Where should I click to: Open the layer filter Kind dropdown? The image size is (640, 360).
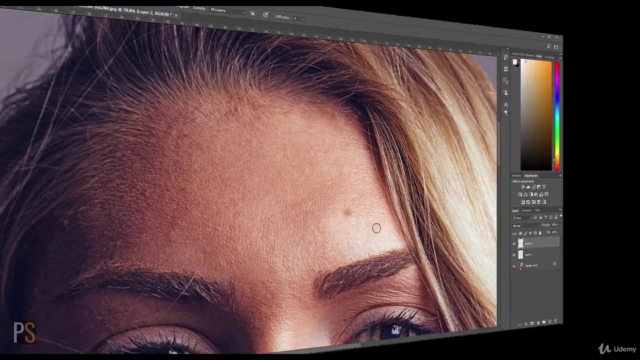522,218
